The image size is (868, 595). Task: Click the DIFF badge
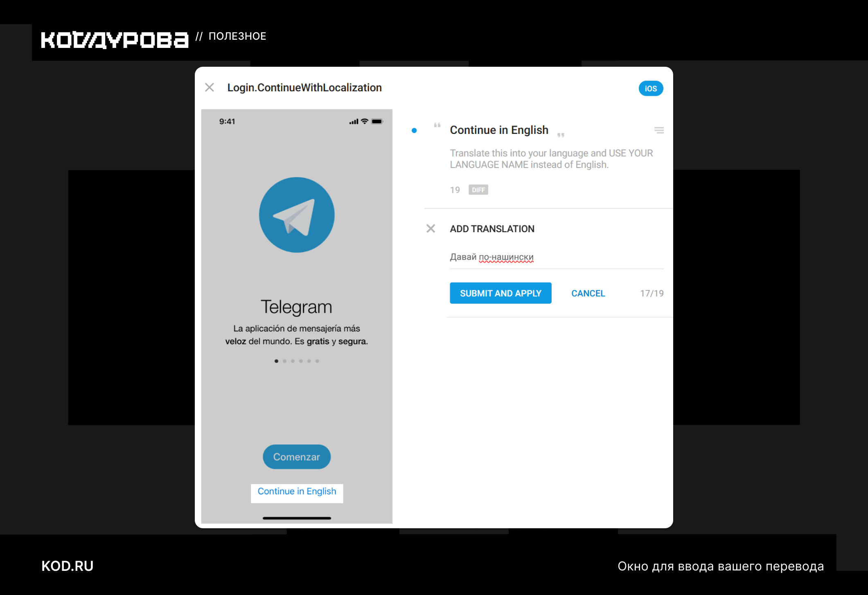(478, 190)
